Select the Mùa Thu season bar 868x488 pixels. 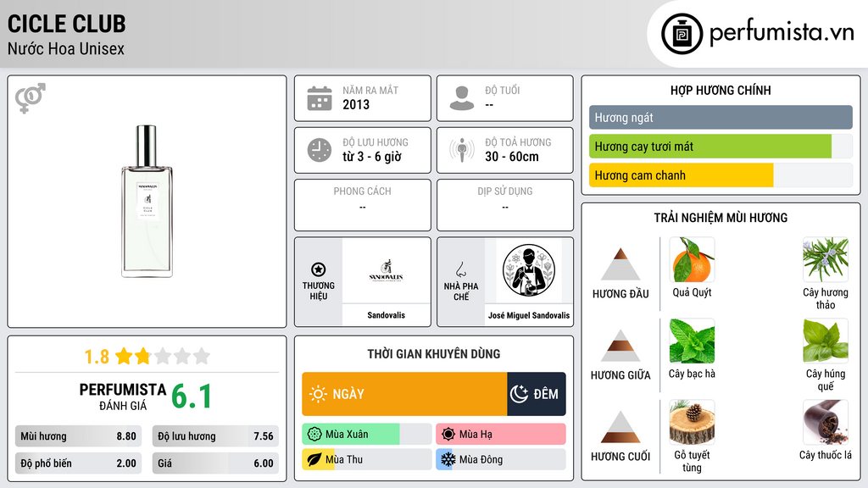click(366, 459)
